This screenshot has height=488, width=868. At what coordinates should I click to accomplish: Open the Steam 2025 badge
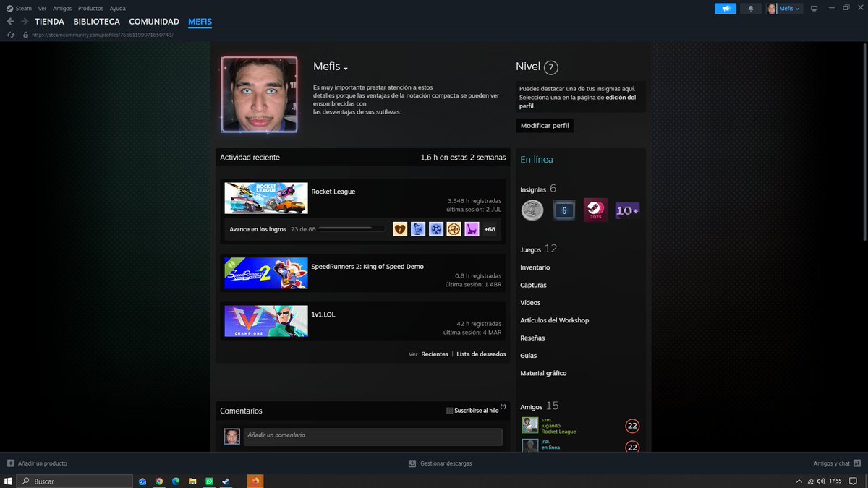point(596,210)
